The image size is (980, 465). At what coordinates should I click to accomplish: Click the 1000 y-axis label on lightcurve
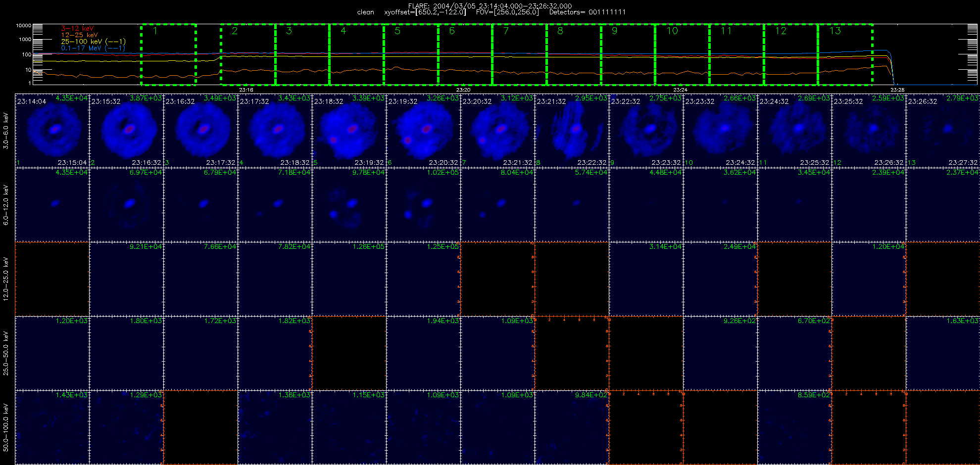pos(25,39)
